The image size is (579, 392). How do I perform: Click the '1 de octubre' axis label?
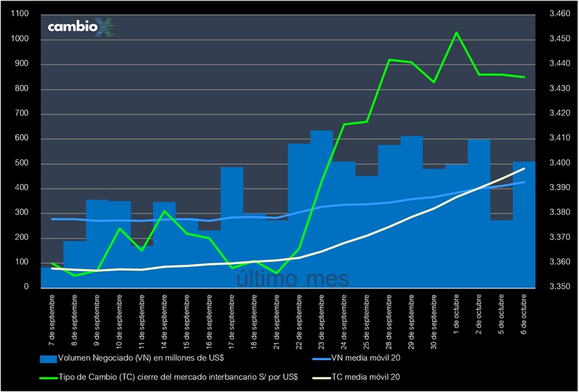pyautogui.click(x=457, y=314)
